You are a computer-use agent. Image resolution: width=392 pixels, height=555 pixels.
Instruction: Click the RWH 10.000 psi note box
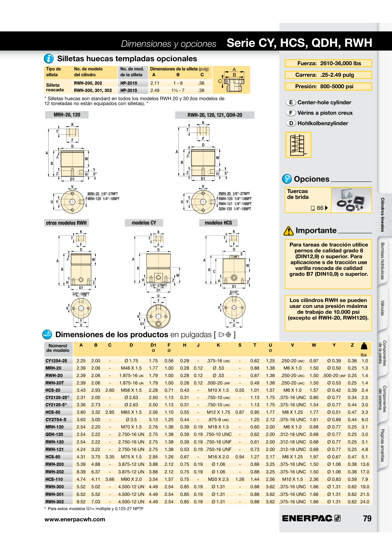point(328,313)
